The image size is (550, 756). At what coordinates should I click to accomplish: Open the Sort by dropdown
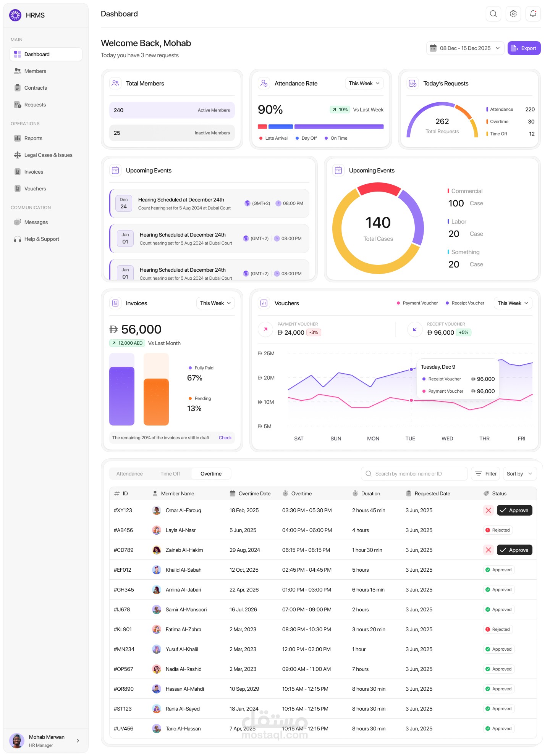point(520,474)
